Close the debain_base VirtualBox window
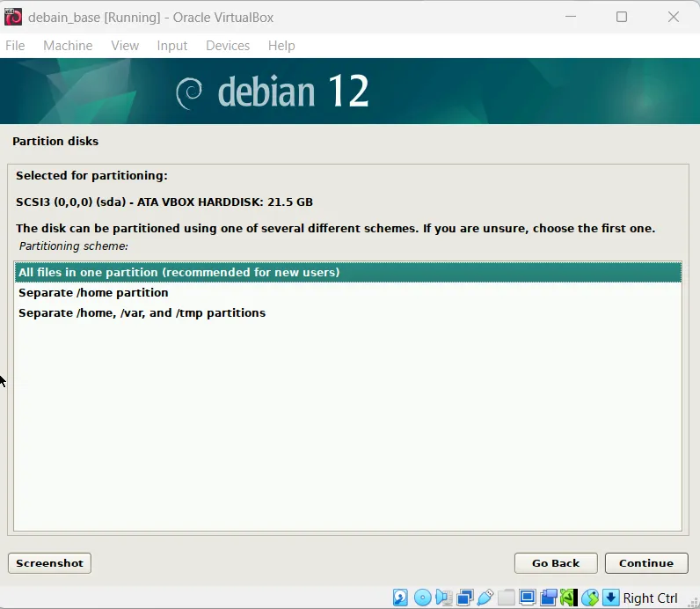Screen dimensions: 700x609 tap(674, 17)
